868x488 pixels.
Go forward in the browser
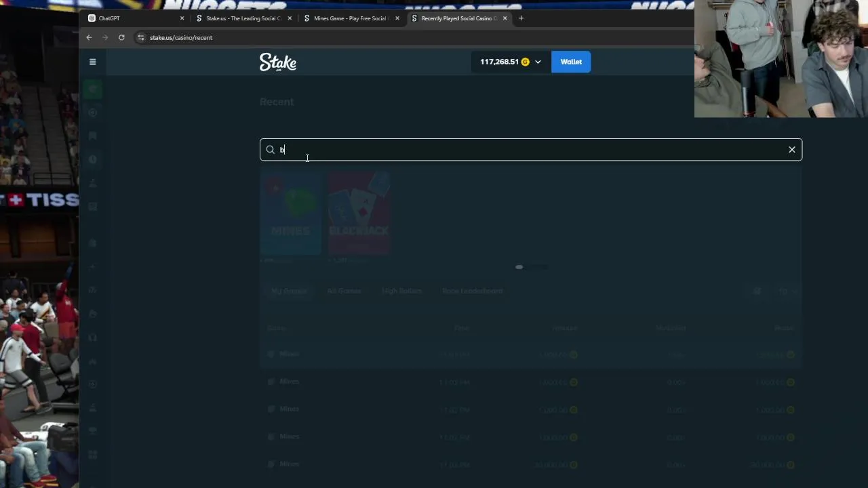(x=105, y=37)
